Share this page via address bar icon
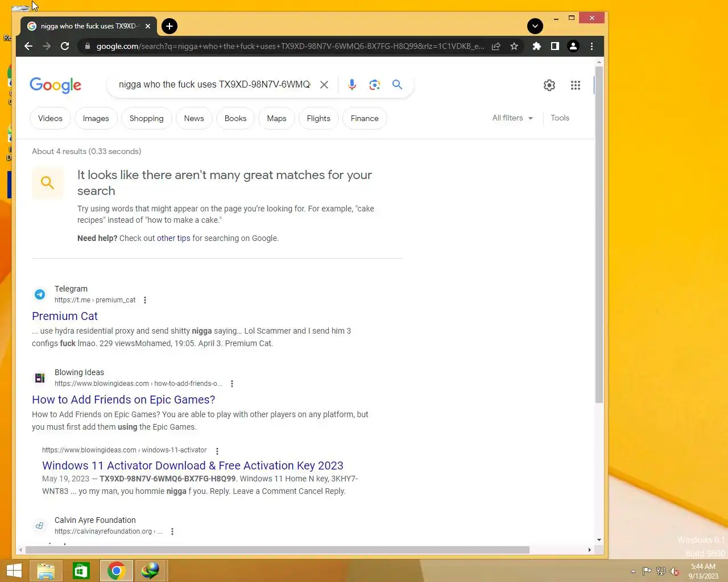The height and width of the screenshot is (582, 728). 496,46
